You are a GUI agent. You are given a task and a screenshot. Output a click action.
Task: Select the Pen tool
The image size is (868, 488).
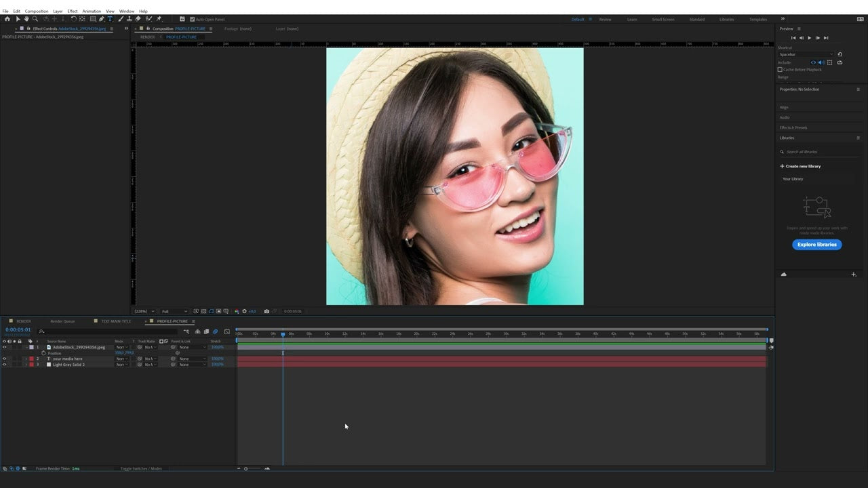coord(101,19)
